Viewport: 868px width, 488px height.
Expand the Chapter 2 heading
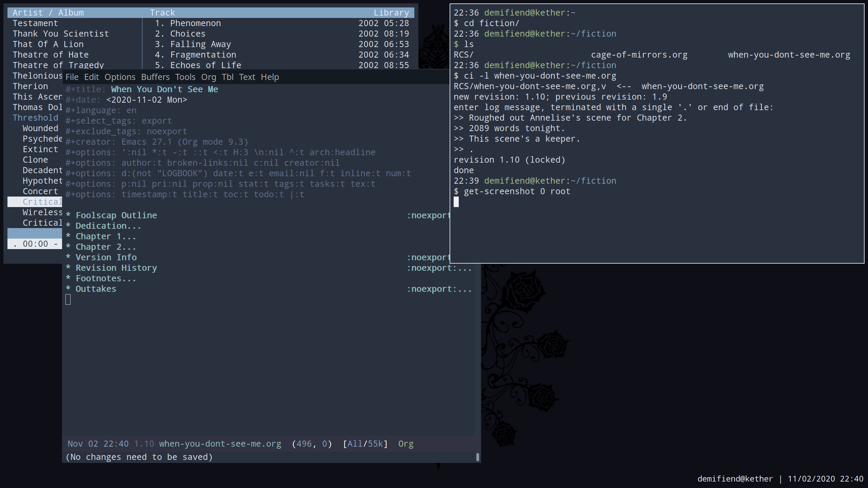pyautogui.click(x=105, y=247)
